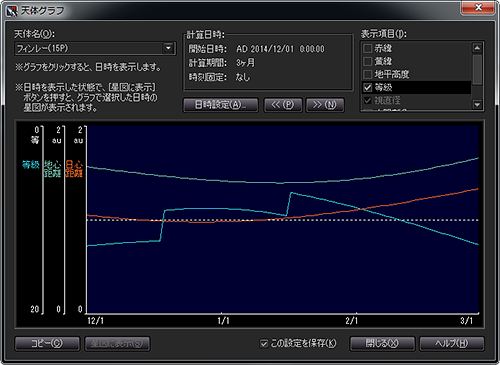Click the list scrollbar up arrow
500x365 pixels.
click(477, 48)
